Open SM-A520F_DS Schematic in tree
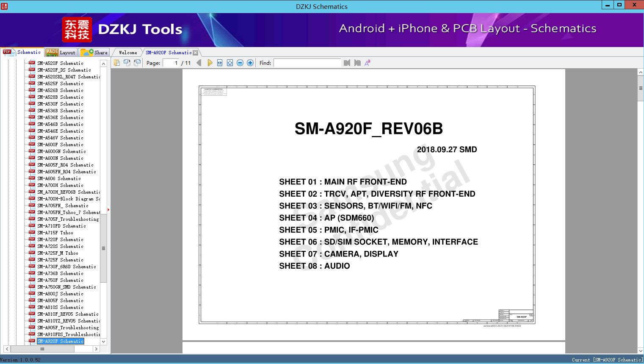 coord(64,70)
